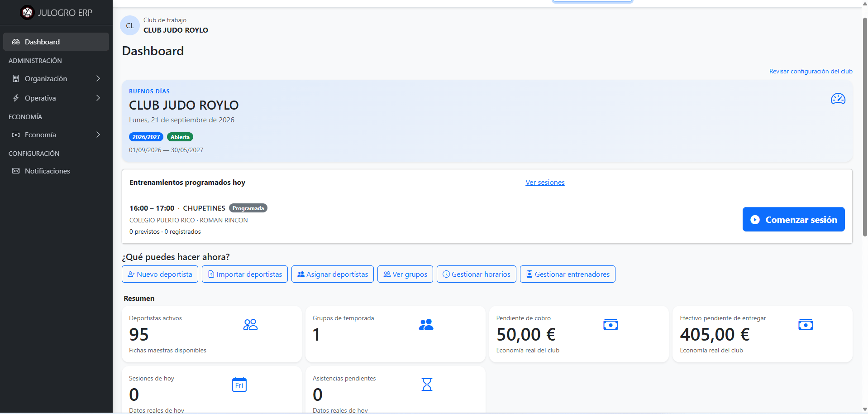Click the speedometer icon in the welcome banner
868x414 pixels.
(x=838, y=98)
